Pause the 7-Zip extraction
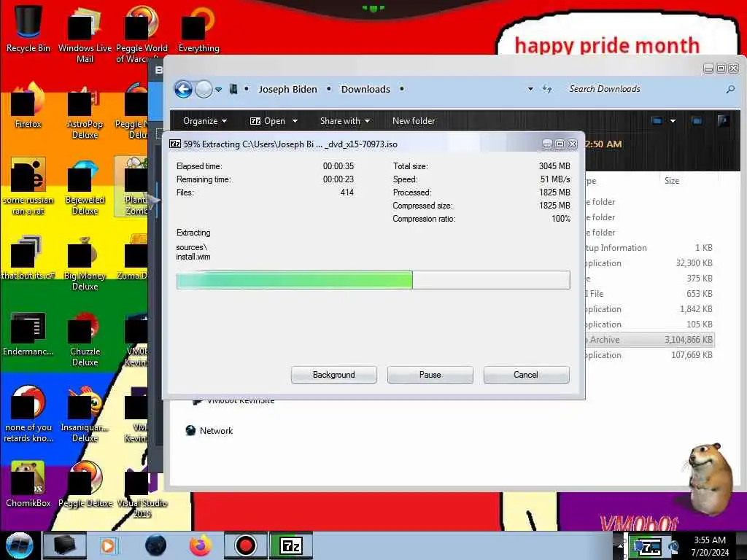This screenshot has height=560, width=747. point(430,375)
